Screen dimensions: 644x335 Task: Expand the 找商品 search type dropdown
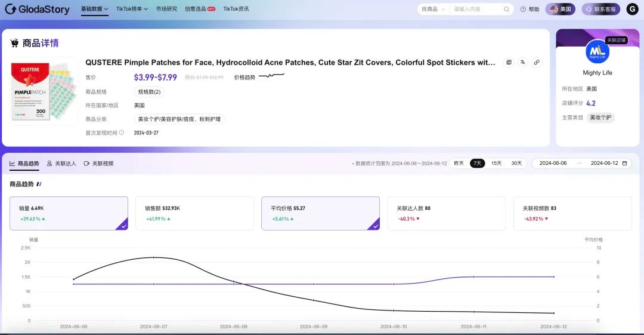coord(434,9)
